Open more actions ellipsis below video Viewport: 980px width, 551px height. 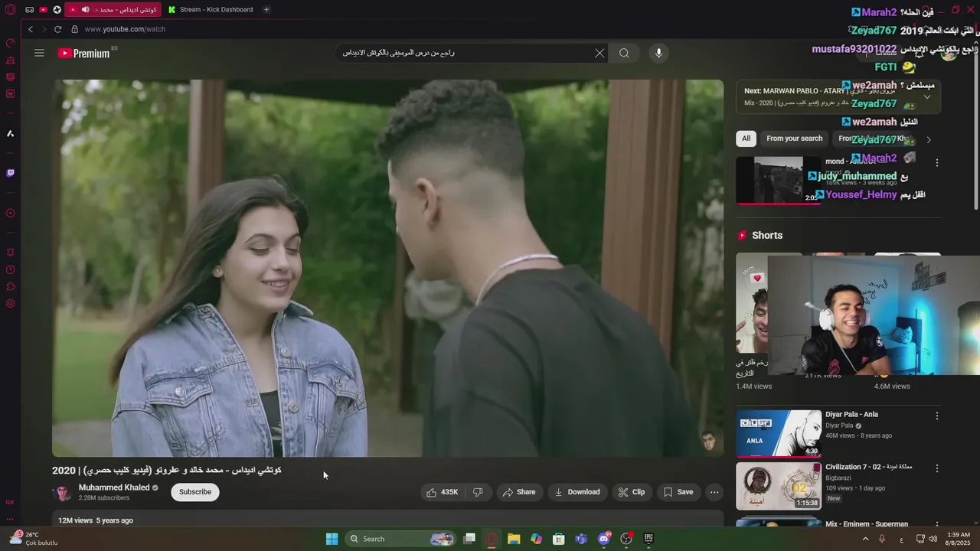[x=714, y=492]
